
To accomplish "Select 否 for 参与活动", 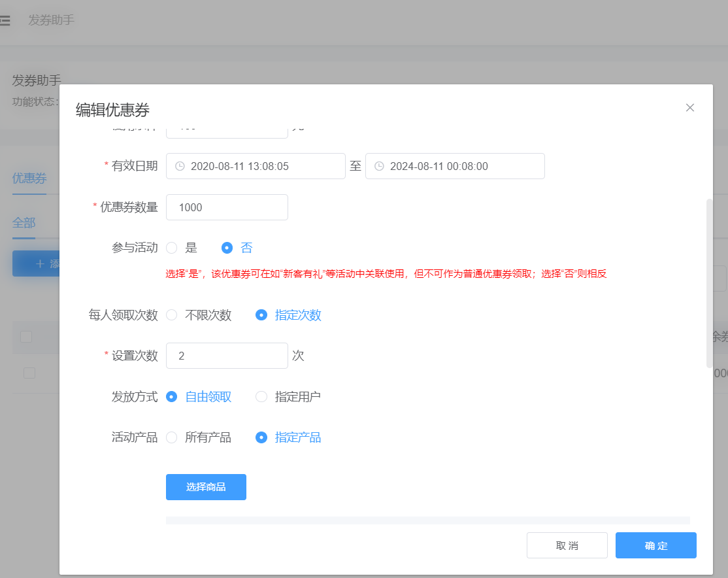I will tap(227, 248).
